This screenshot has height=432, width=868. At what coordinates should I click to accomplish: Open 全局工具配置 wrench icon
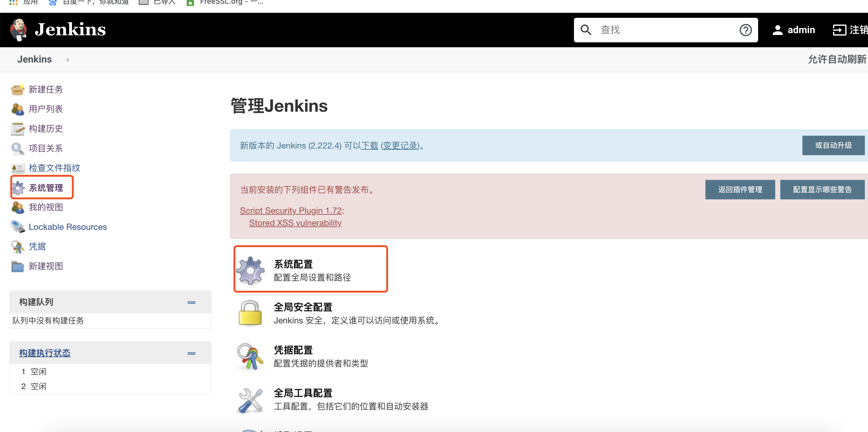(250, 400)
